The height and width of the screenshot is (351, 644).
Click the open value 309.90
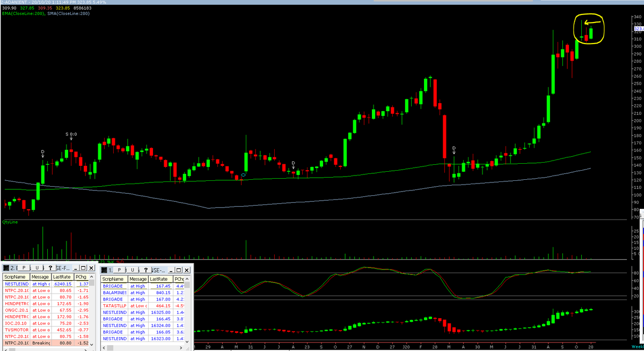(9, 9)
